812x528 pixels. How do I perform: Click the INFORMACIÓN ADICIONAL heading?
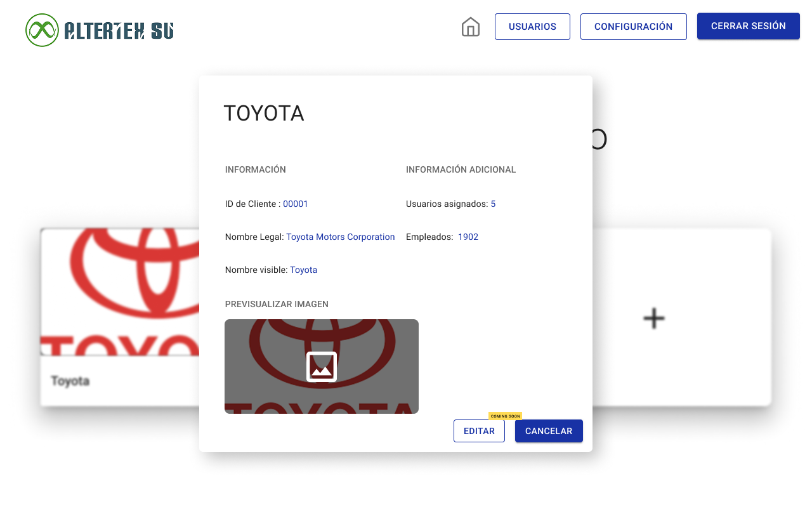point(461,169)
